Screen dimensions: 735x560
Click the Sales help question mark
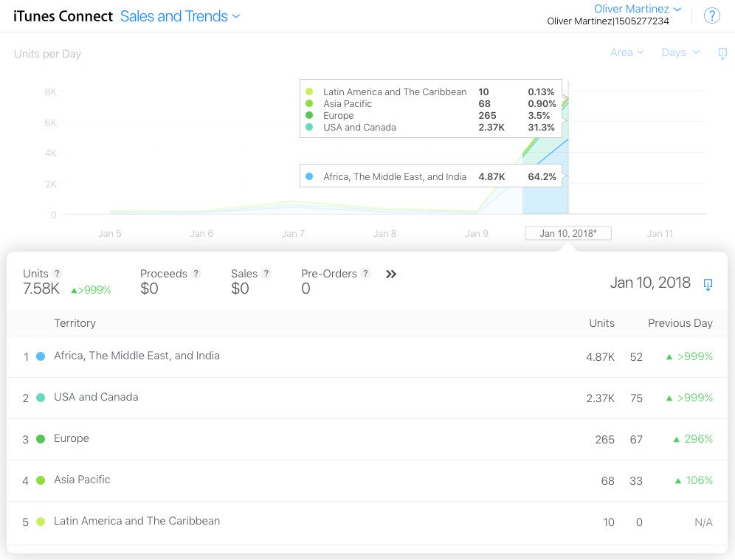coord(266,274)
